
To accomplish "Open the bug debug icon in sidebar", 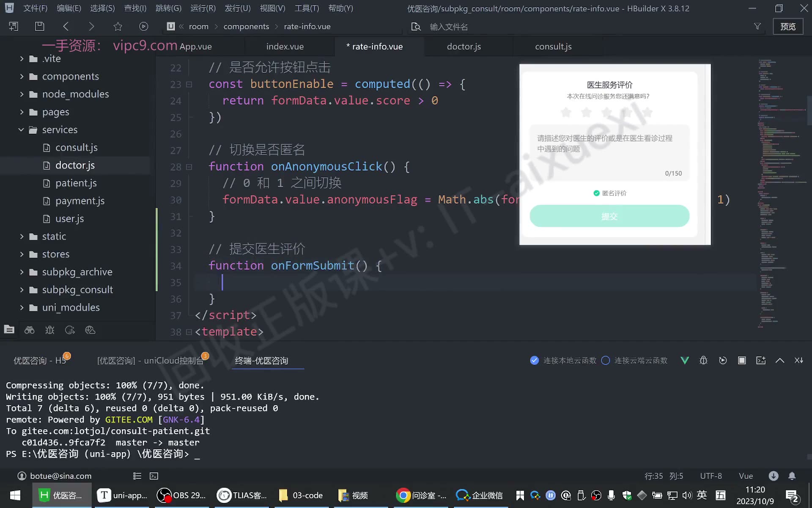I will click(x=49, y=330).
